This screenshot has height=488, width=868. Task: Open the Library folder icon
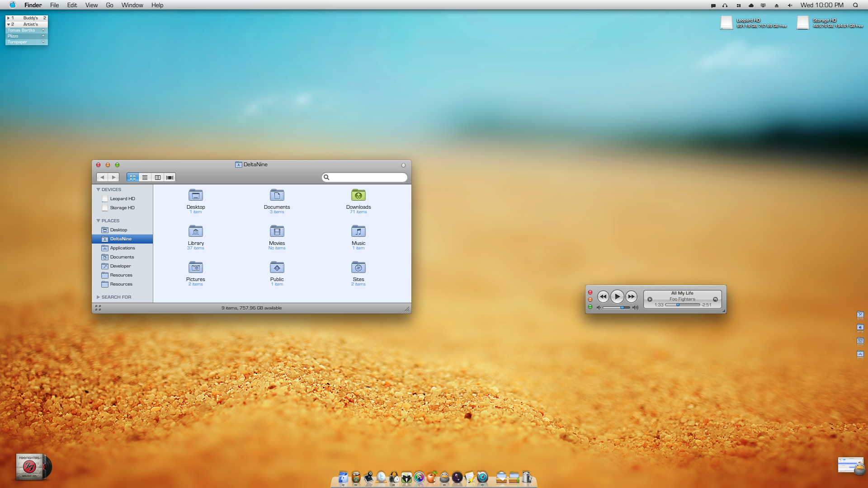pos(195,231)
